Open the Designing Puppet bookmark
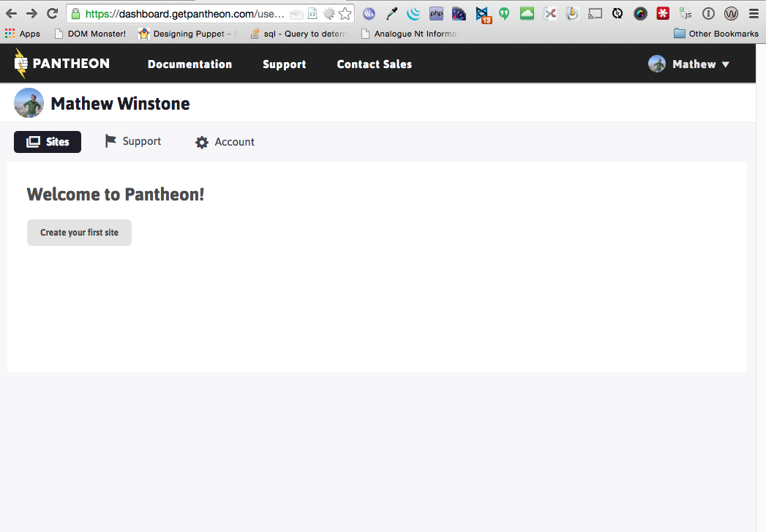Screen dimensions: 766x532 pos(187,34)
